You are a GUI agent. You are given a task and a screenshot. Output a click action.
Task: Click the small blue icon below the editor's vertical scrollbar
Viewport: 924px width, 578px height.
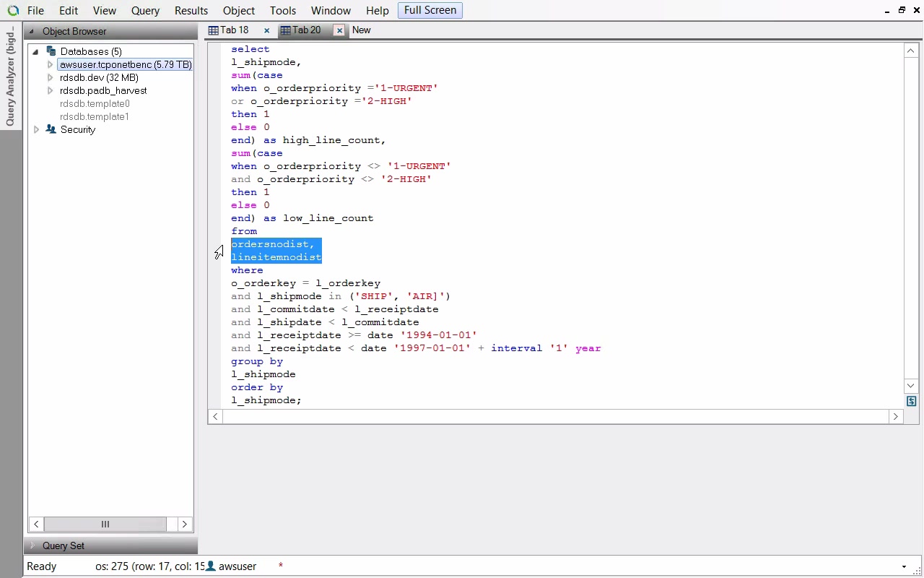(911, 401)
